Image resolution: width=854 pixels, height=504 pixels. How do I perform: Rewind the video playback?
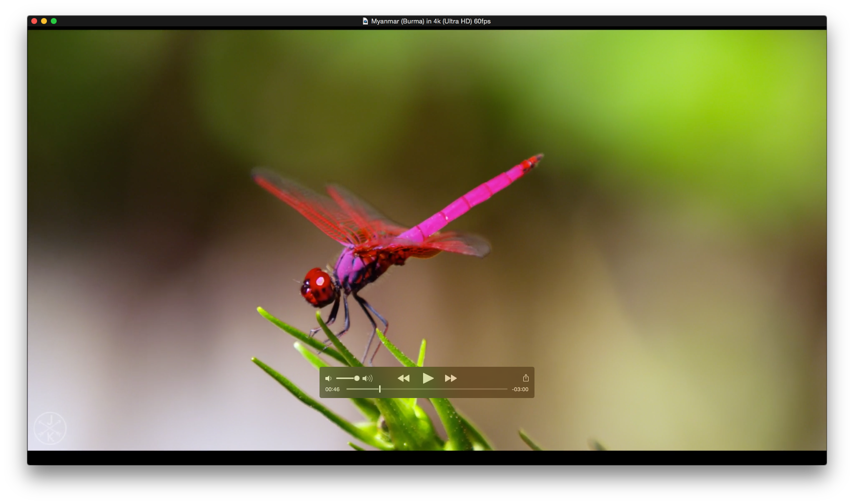[x=404, y=378]
